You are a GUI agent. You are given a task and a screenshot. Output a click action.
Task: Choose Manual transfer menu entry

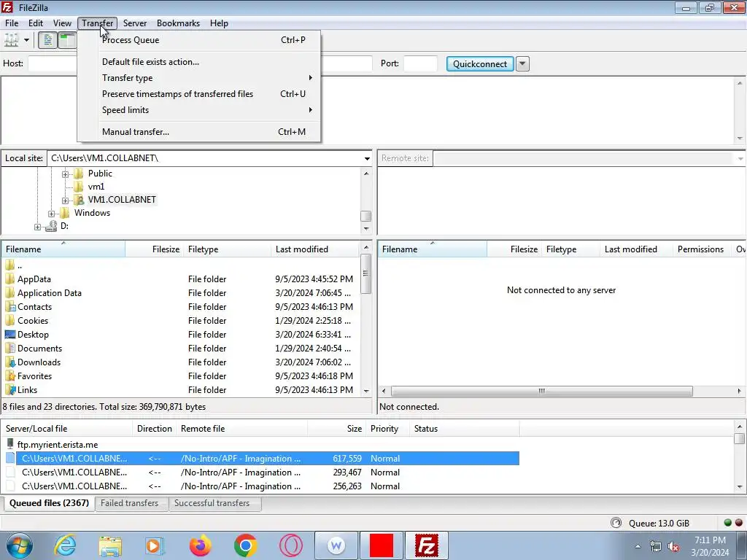199,132
